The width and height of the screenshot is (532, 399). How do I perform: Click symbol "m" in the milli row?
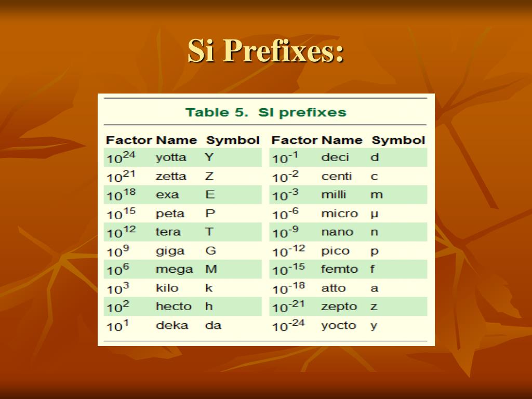tap(377, 195)
